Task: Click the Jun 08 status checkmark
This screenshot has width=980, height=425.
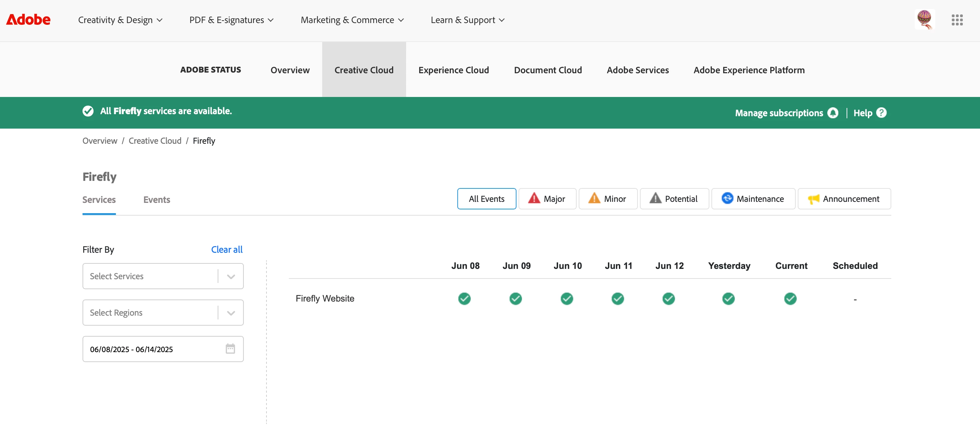Action: point(464,299)
